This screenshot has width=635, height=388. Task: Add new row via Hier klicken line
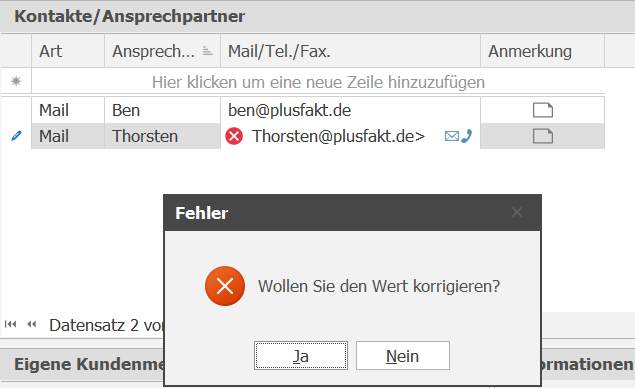[x=318, y=82]
